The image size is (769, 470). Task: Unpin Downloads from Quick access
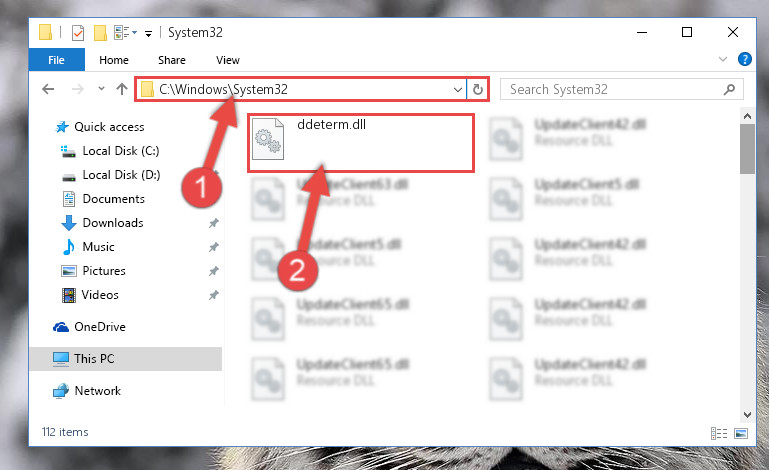[213, 223]
